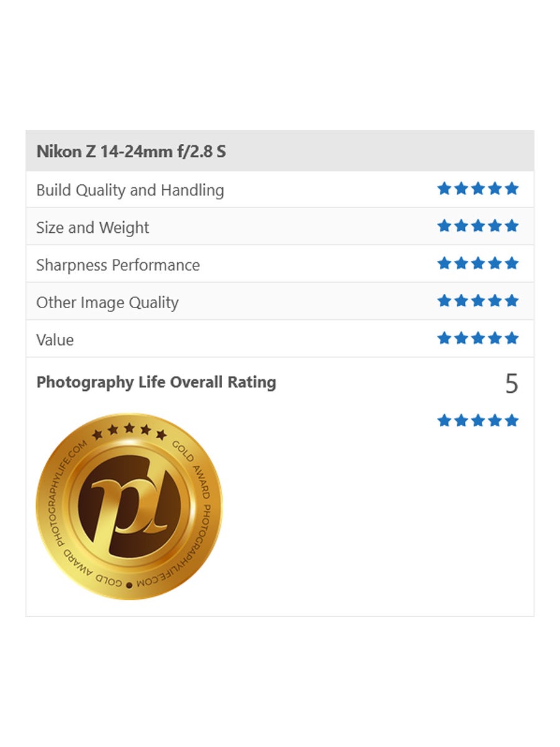Click the Nikon Z 14-24mm f/2.8 S header
Screen dimensions: 560x747
pos(131,151)
